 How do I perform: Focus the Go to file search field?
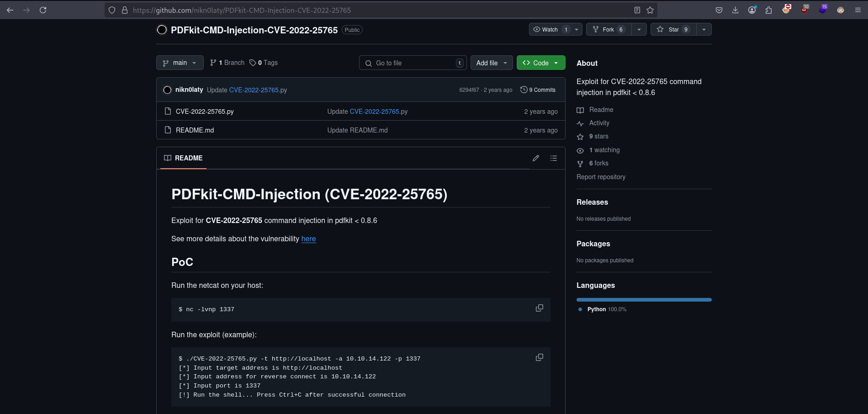pos(413,63)
